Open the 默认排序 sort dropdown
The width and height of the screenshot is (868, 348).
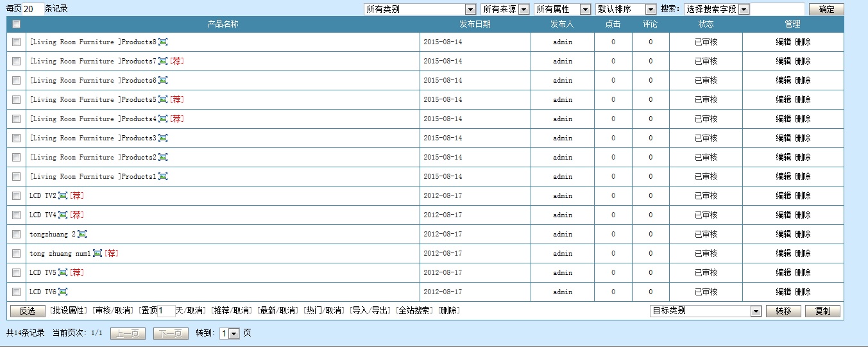[626, 10]
